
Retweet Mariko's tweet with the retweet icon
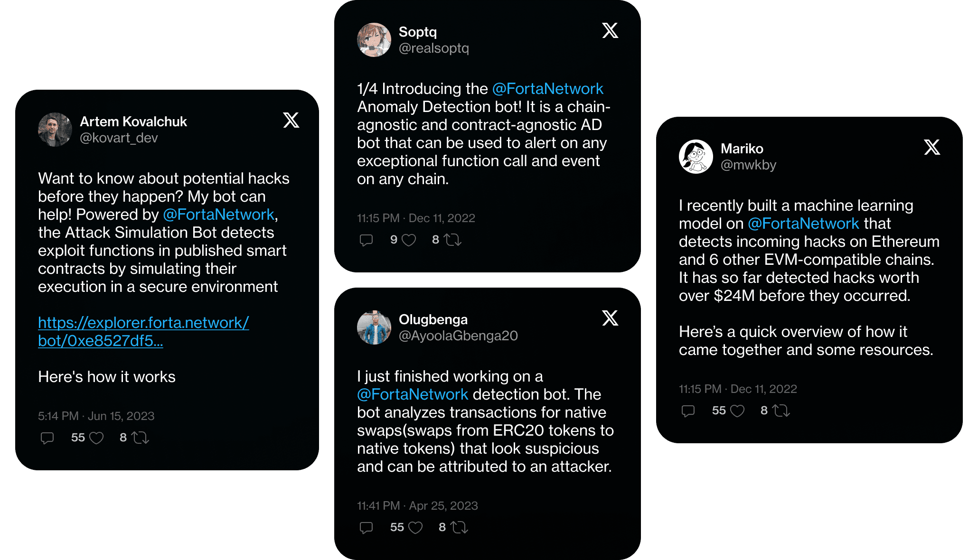(x=781, y=411)
